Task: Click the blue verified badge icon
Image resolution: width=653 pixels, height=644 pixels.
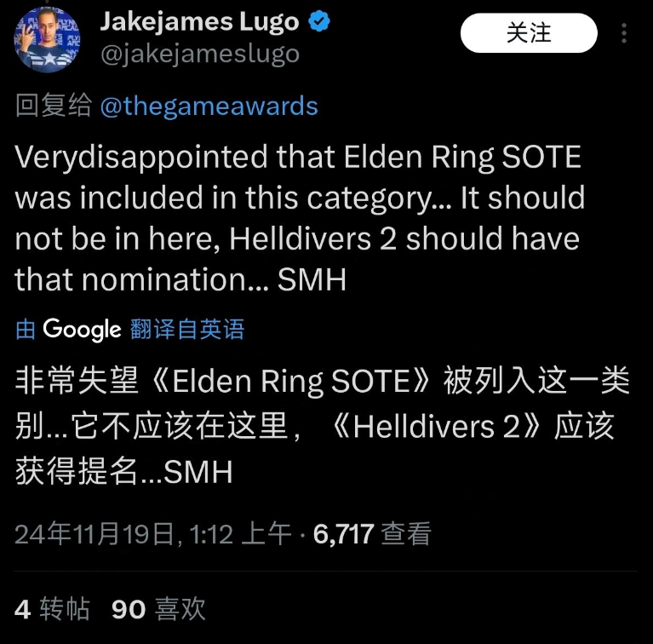Action: click(319, 21)
